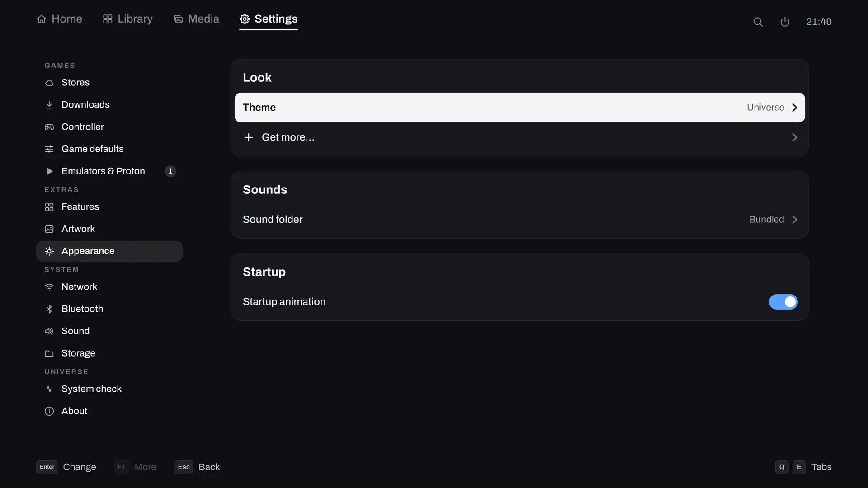Click the Features grid icon
The width and height of the screenshot is (868, 488).
49,207
